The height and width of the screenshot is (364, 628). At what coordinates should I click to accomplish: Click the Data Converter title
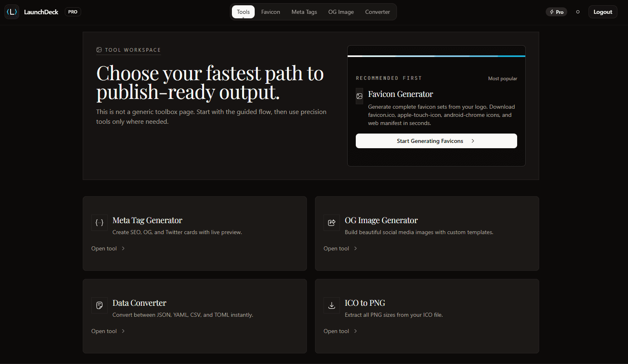(x=139, y=303)
